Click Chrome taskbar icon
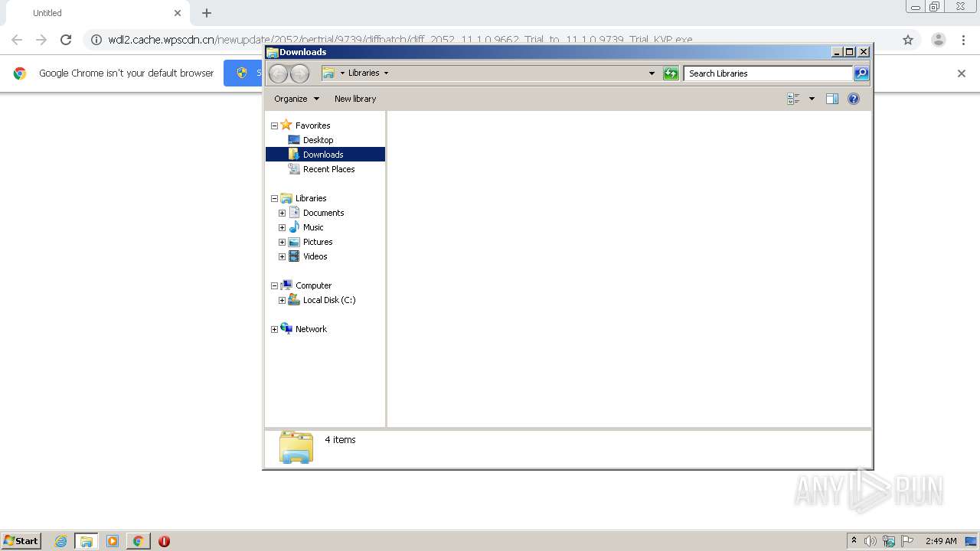The height and width of the screenshot is (551, 980). click(x=139, y=541)
